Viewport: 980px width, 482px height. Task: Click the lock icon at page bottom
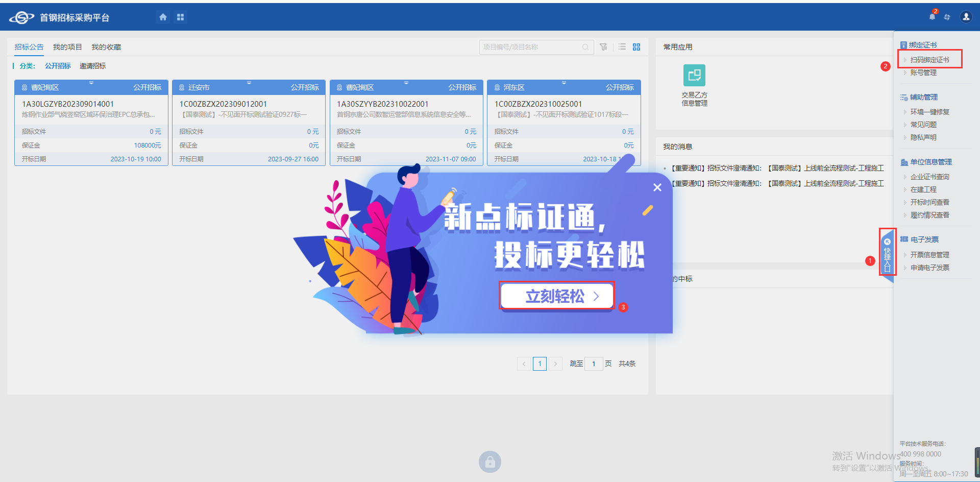click(489, 462)
